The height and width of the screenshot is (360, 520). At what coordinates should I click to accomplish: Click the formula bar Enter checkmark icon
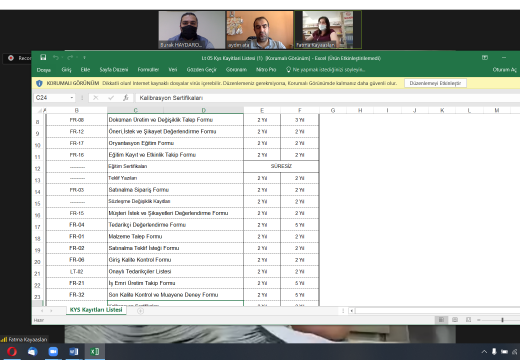111,98
